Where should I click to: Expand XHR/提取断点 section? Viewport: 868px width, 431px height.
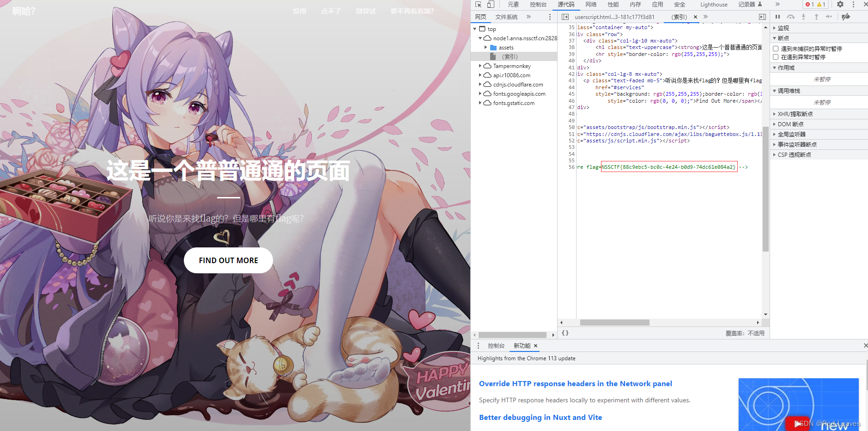819,114
